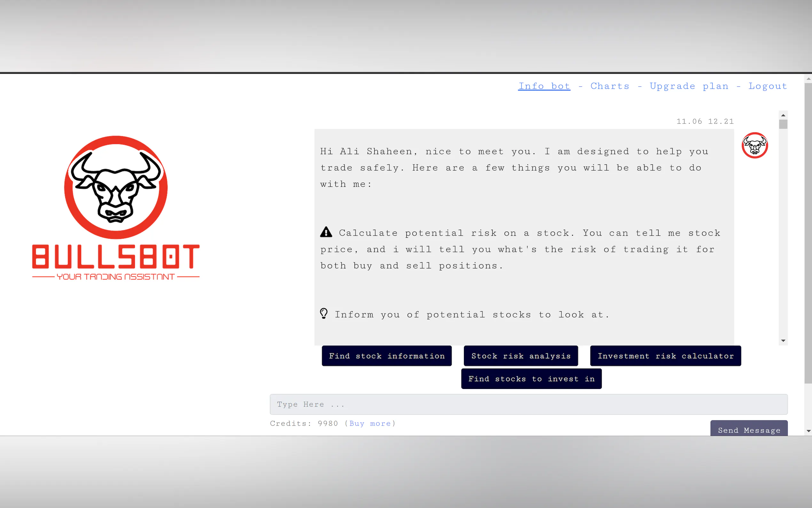Click the bot avatar beside chat message
Viewport: 812px width, 508px height.
(754, 146)
